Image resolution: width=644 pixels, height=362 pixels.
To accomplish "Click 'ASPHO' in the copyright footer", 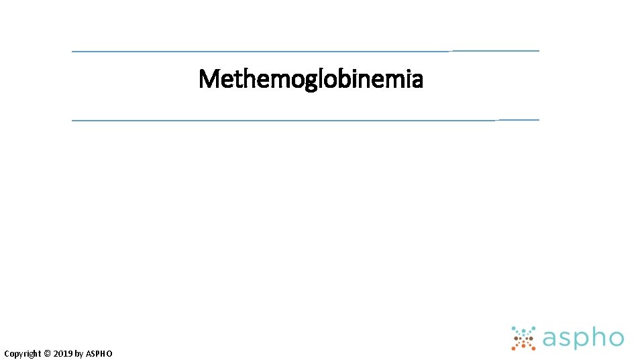I will pyautogui.click(x=99, y=353).
